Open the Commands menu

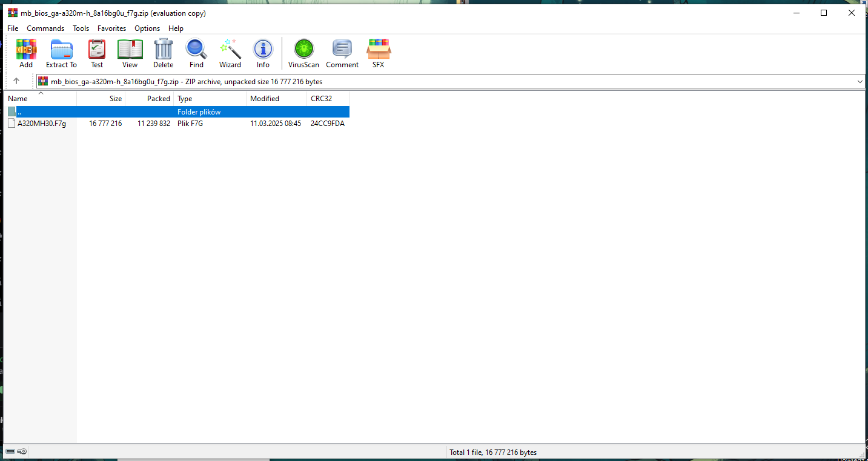point(45,28)
